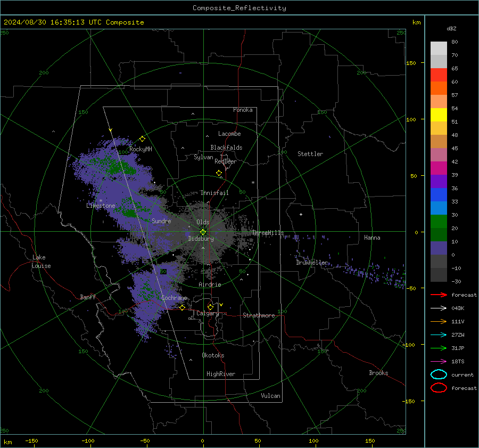The image size is (479, 448).
Task: Click the yellow diamond marker above Calgary label
Action: tap(210, 307)
